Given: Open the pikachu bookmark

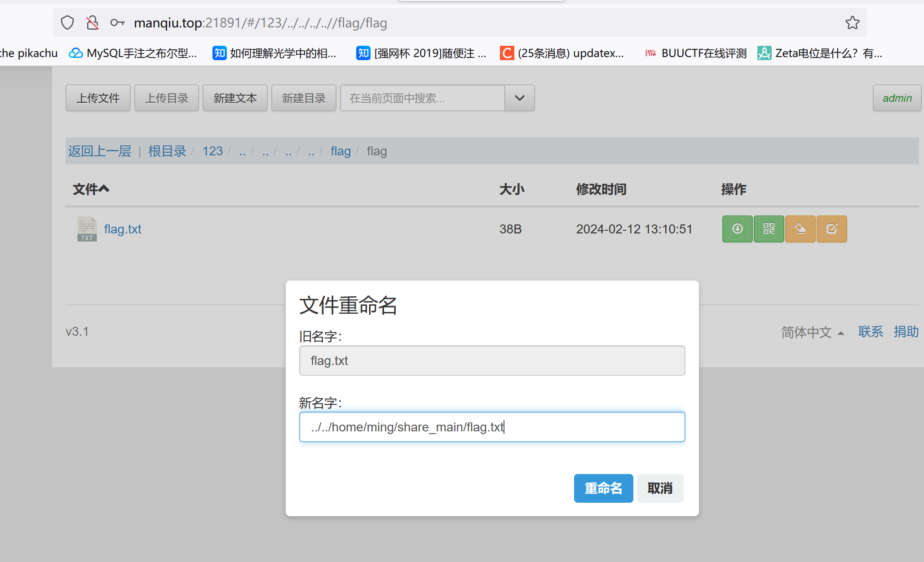Looking at the screenshot, I should point(29,53).
